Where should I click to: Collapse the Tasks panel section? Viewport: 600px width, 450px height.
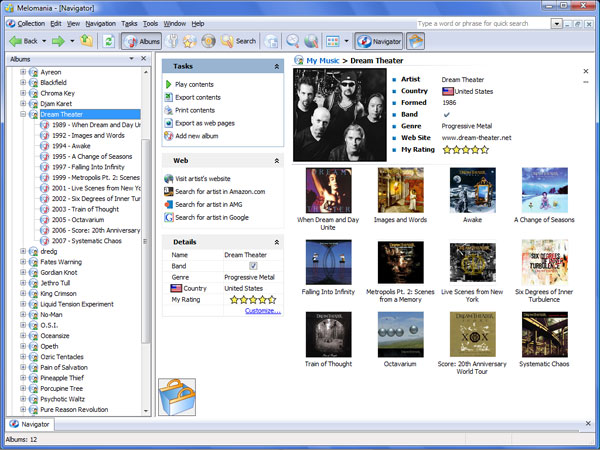pos(276,66)
